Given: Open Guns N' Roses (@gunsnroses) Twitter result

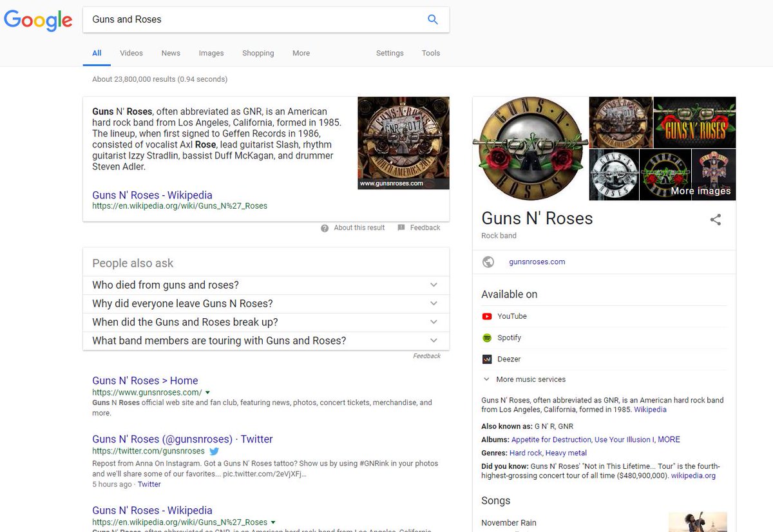Looking at the screenshot, I should tap(182, 439).
